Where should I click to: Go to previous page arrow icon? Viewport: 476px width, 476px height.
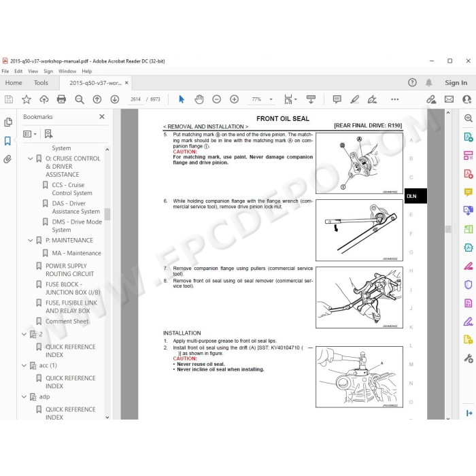[97, 99]
